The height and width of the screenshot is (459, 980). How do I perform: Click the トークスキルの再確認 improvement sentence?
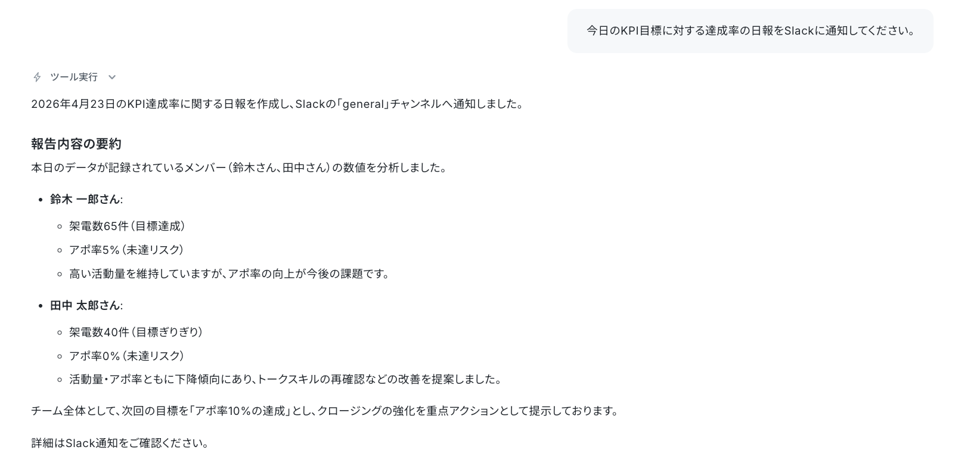286,379
